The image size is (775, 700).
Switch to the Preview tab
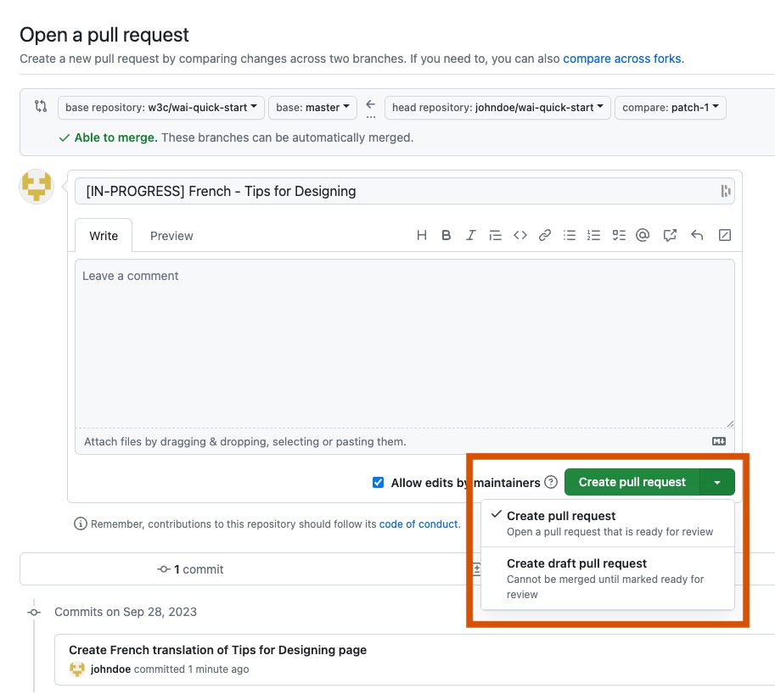pyautogui.click(x=171, y=236)
